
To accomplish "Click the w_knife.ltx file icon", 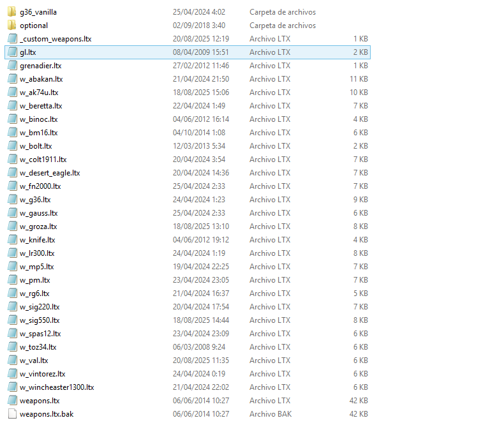I will pyautogui.click(x=12, y=240).
